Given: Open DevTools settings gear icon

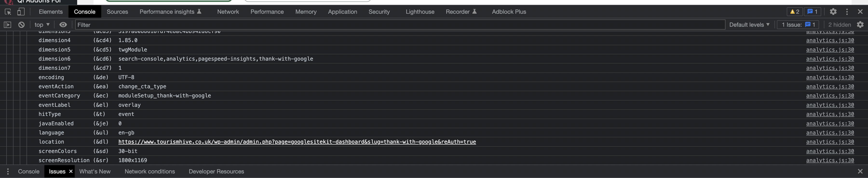Looking at the screenshot, I should tap(833, 12).
